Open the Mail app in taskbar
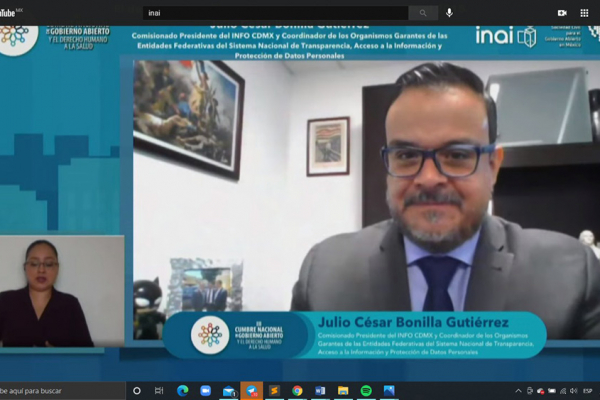 tap(228, 391)
